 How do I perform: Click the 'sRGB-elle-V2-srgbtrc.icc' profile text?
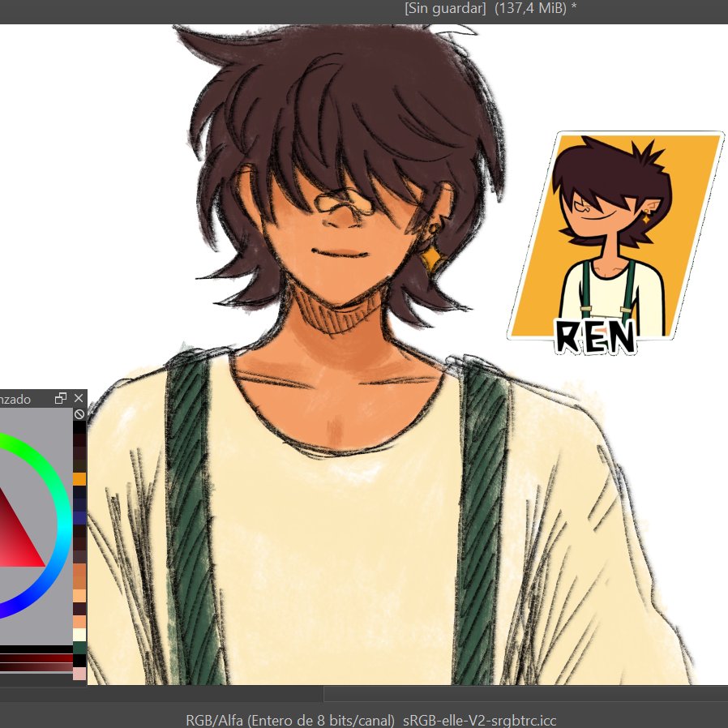point(480,720)
